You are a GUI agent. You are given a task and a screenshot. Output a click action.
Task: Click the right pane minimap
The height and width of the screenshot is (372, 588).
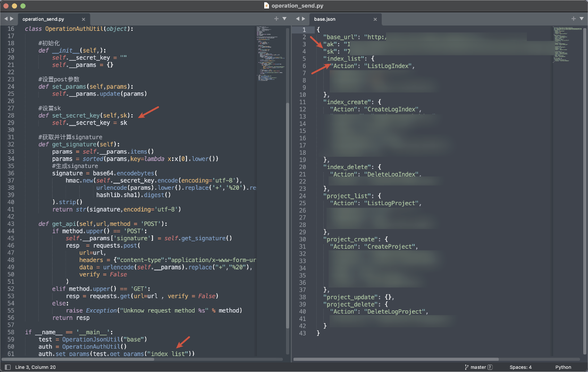click(x=567, y=44)
